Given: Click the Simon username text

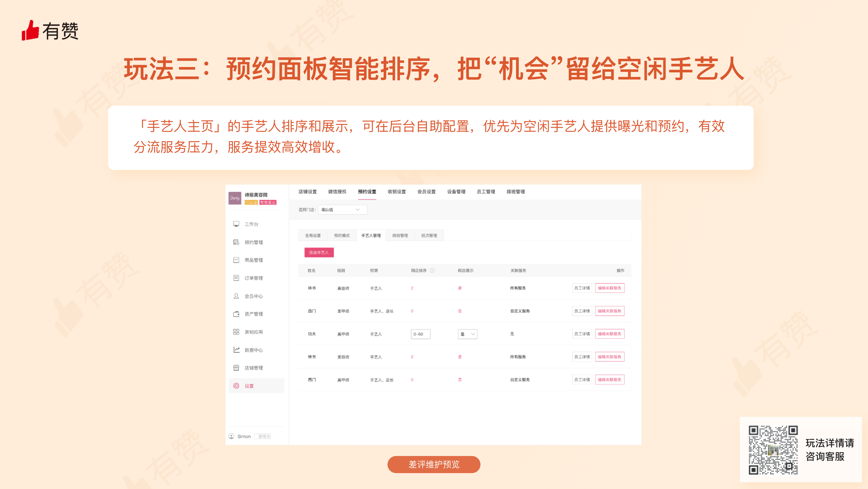Looking at the screenshot, I should point(244,436).
